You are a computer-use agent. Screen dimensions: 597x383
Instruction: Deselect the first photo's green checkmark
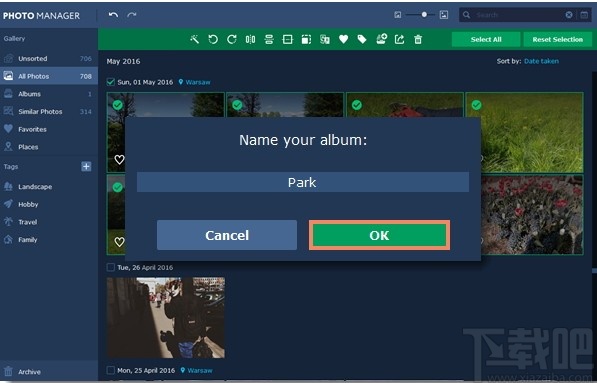118,105
